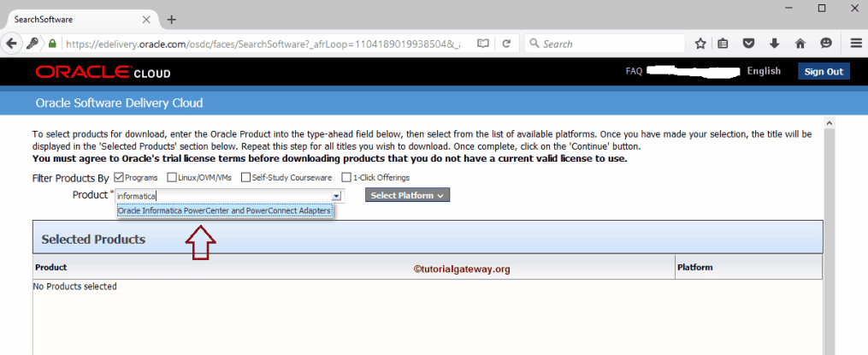Change language via English link
This screenshot has height=355, width=868.
(764, 71)
